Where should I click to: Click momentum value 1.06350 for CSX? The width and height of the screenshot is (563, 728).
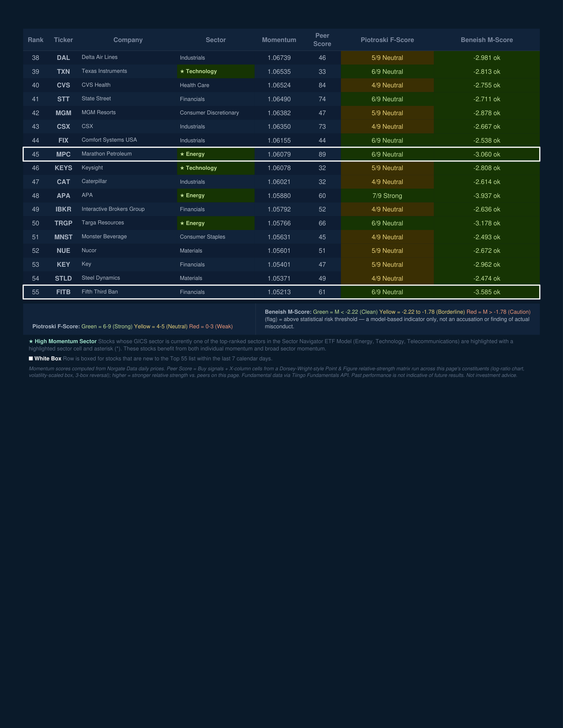279,127
